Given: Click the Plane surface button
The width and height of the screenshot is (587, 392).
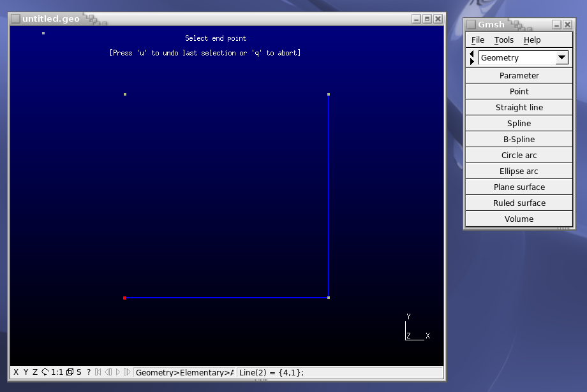Looking at the screenshot, I should point(519,187).
